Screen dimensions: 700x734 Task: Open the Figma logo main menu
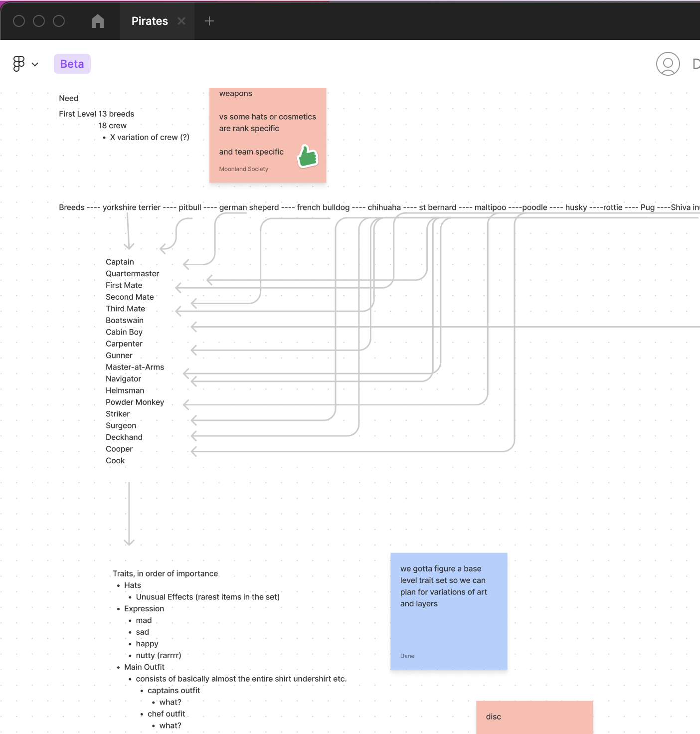pyautogui.click(x=19, y=64)
